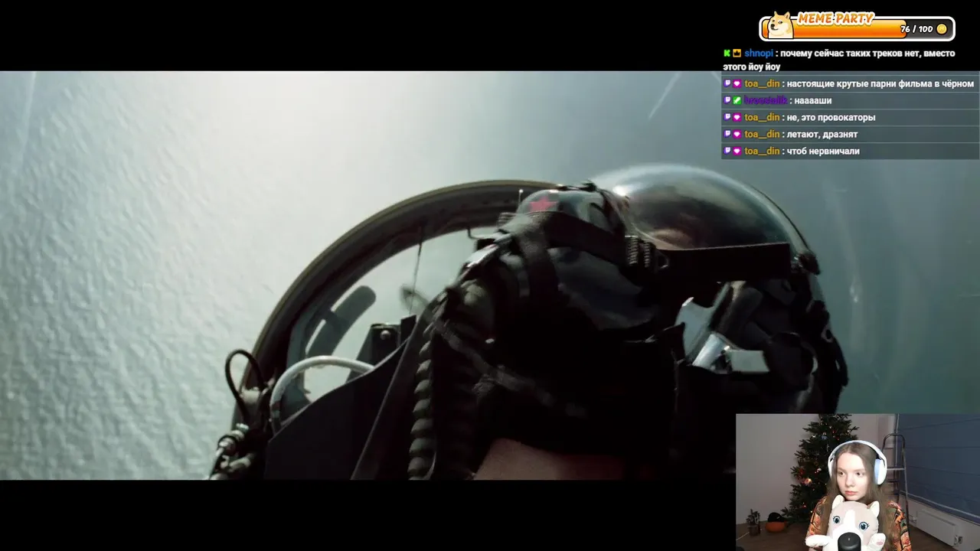Click Twitch badge on 'летают, дразнят' message
This screenshot has width=980, height=551.
click(x=727, y=135)
